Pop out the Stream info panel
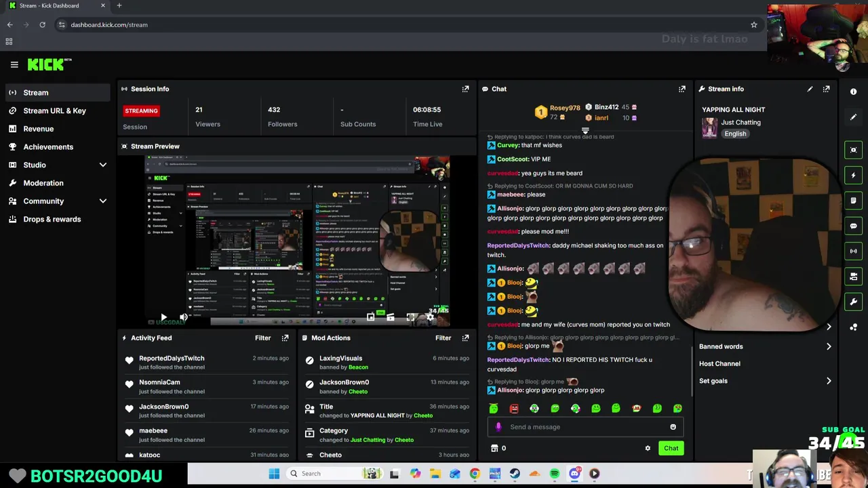This screenshot has width=868, height=488. (x=826, y=89)
